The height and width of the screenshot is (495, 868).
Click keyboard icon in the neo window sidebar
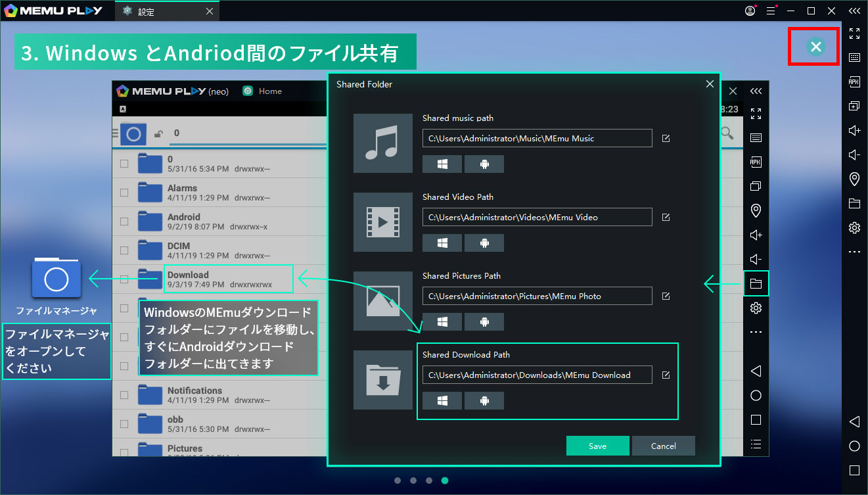click(x=756, y=137)
